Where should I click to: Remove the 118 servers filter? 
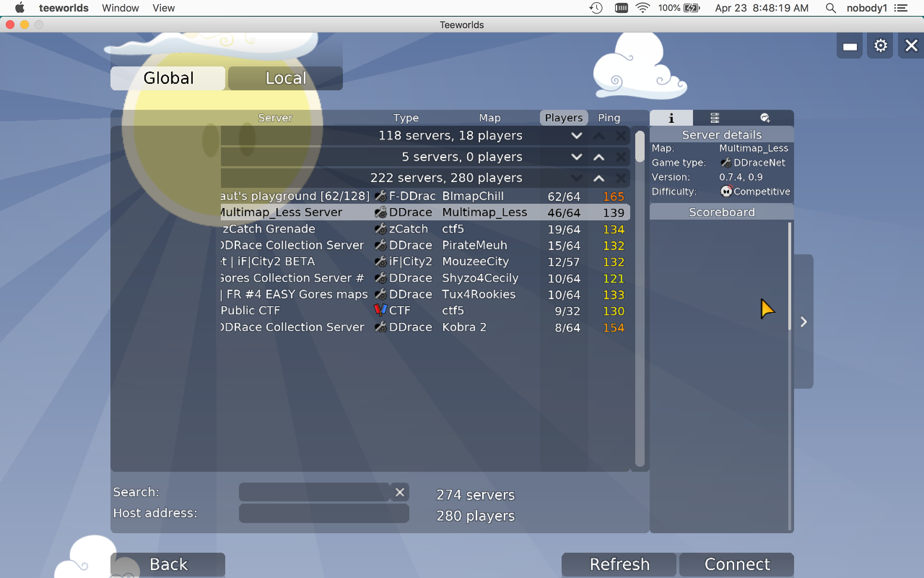[621, 135]
